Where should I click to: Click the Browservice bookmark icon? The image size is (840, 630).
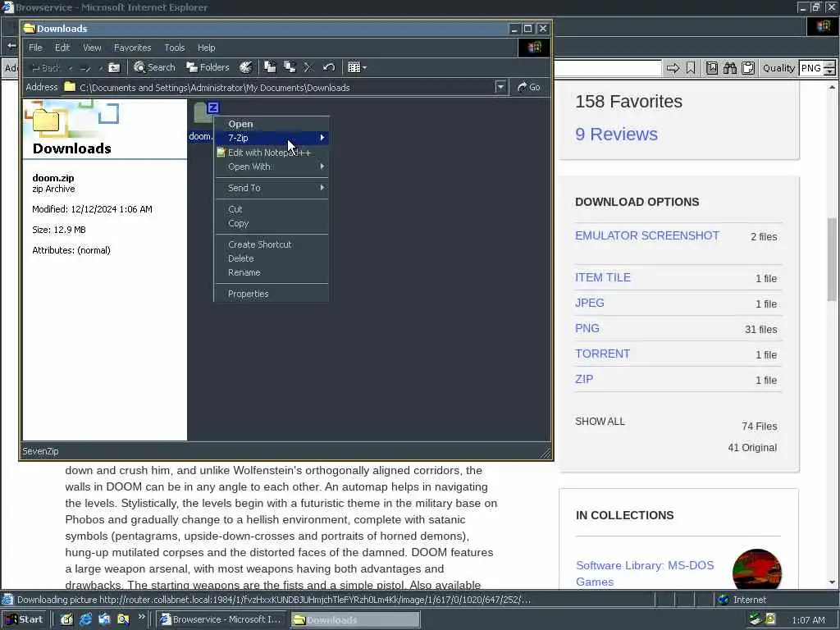691,68
